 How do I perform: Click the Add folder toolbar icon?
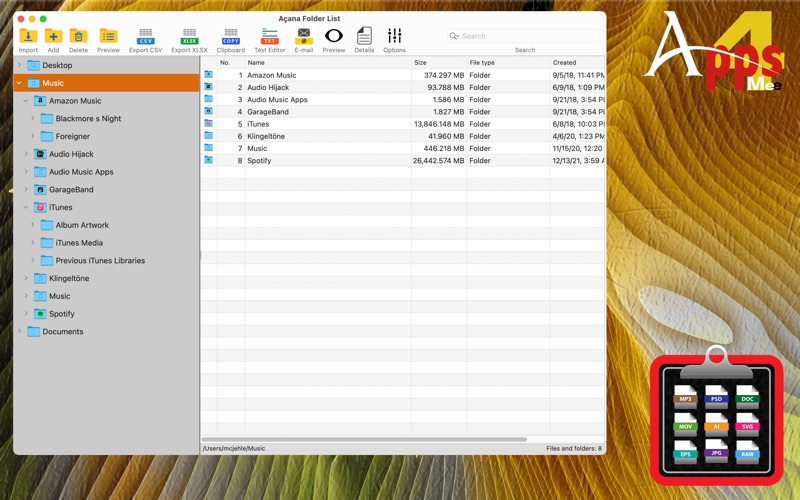(x=53, y=36)
